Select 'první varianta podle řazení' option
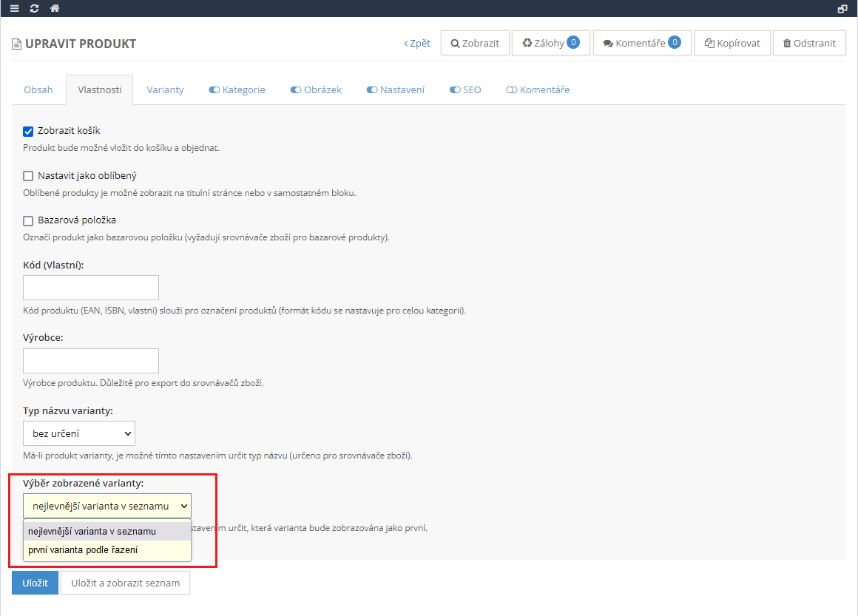 tap(83, 550)
